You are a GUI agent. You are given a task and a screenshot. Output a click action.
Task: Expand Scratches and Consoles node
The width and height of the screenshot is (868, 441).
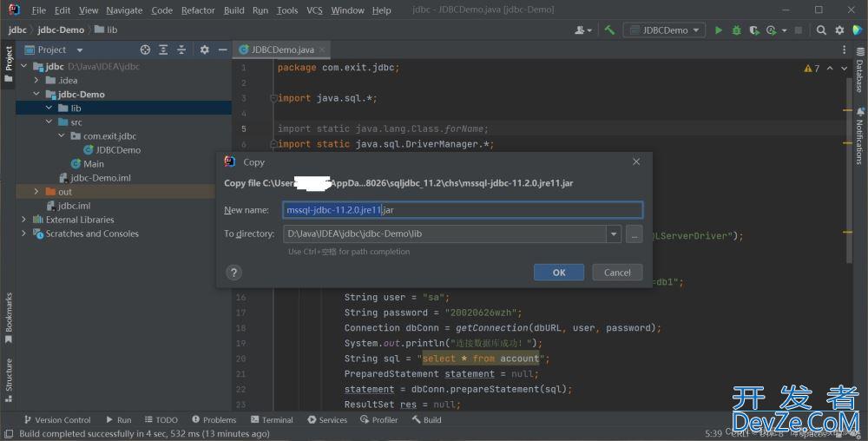pos(23,233)
